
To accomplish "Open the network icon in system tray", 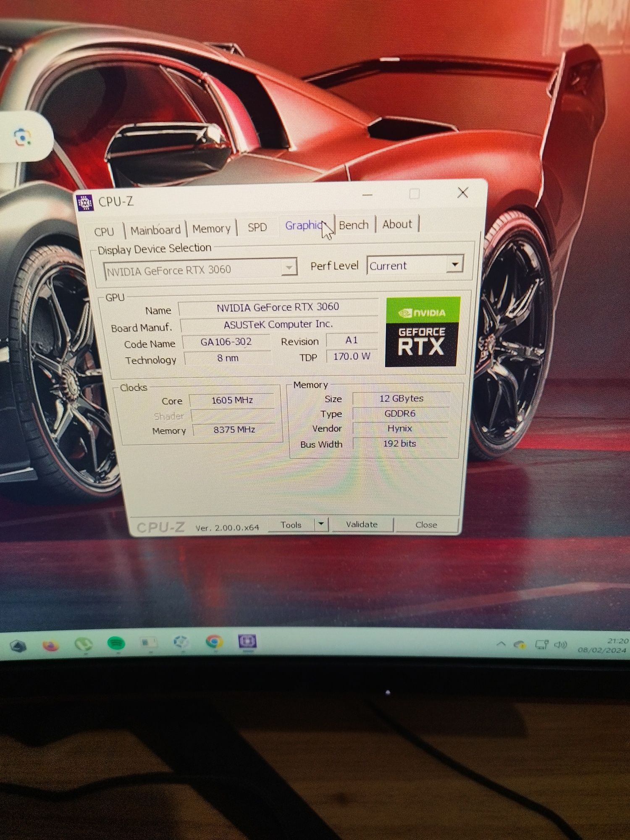I will [x=541, y=644].
